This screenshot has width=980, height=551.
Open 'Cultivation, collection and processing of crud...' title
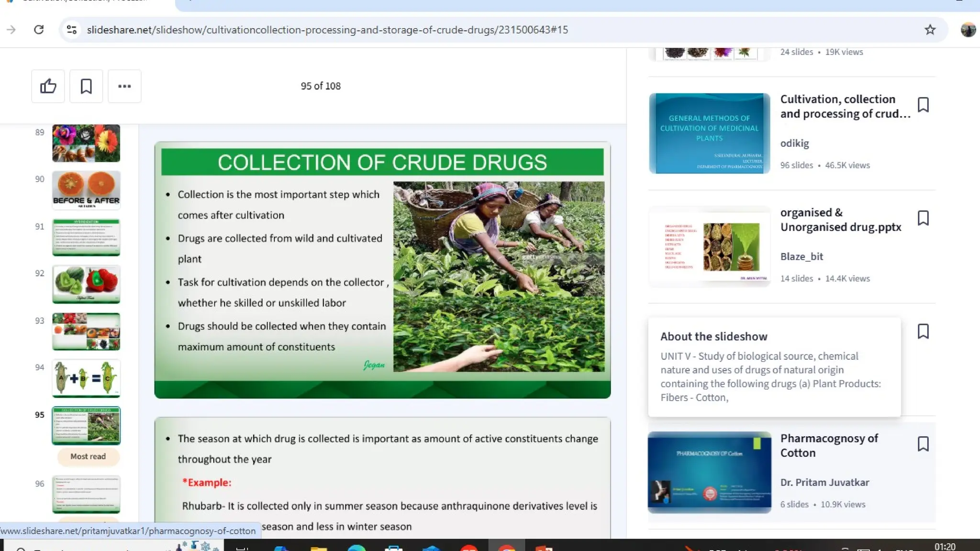pos(845,106)
